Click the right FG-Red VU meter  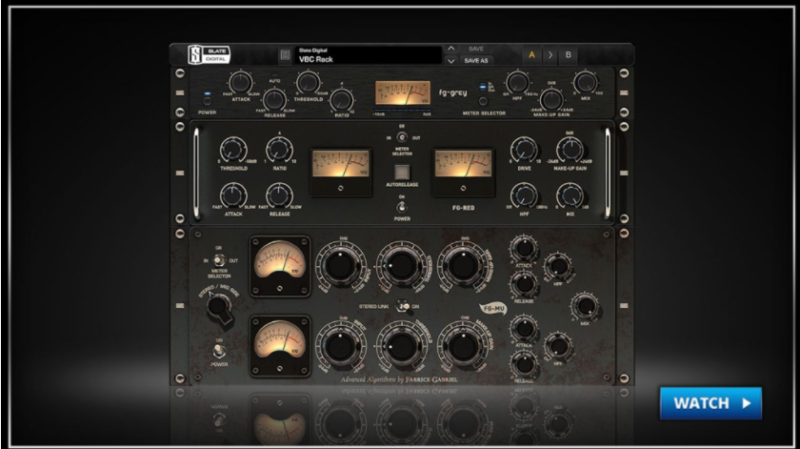pos(463,168)
